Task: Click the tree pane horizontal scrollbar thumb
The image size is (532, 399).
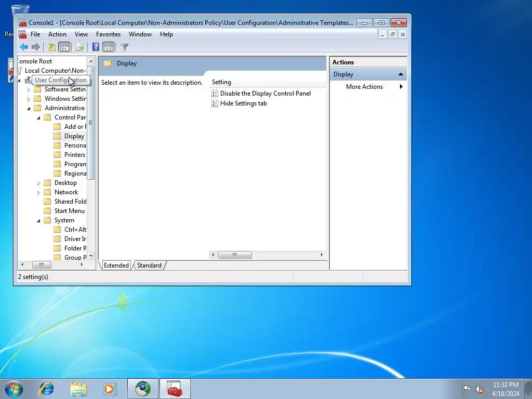Action: 42,264
